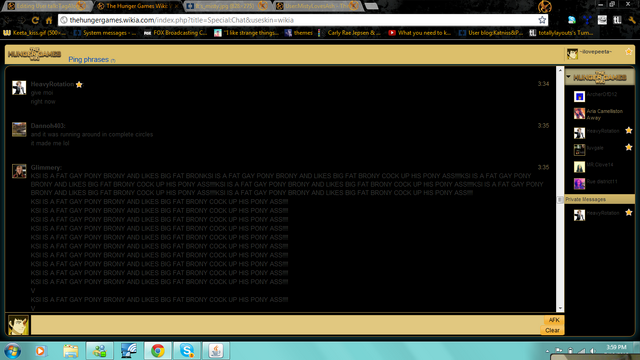The image size is (640, 360).
Task: Open the Skype icon in the taskbar
Action: (x=187, y=351)
